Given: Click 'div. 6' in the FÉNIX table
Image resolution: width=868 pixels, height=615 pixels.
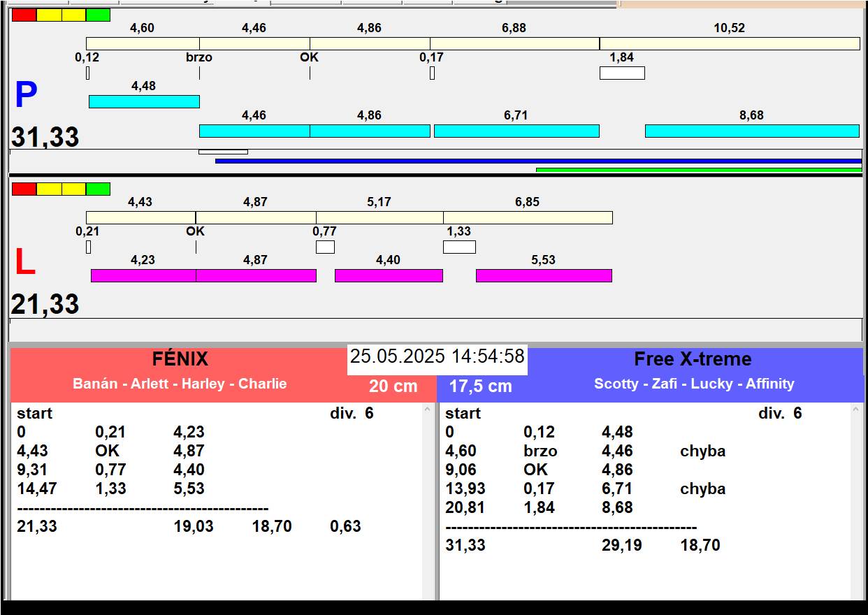Looking at the screenshot, I should pos(352,413).
